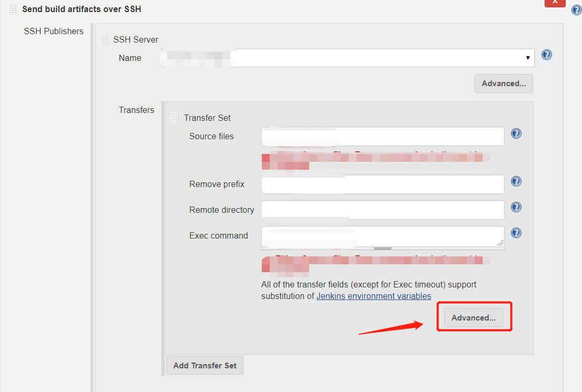Screen dimensions: 582x392
Task: Click the highlighted Advanced button
Action: (473, 317)
